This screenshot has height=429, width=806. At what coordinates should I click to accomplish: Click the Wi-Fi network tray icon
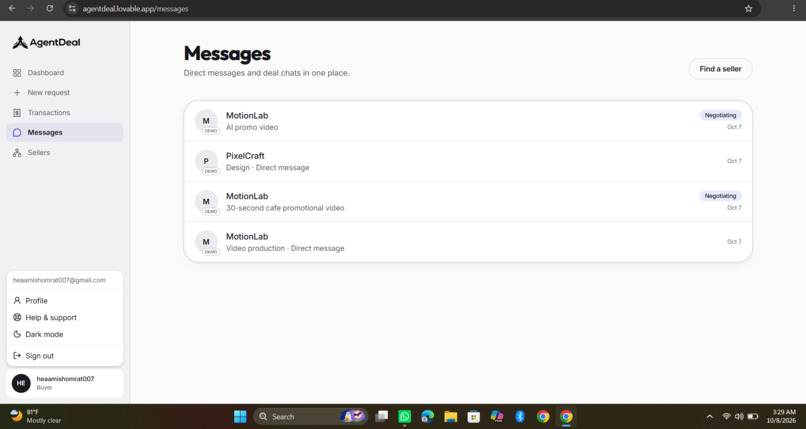pyautogui.click(x=726, y=416)
